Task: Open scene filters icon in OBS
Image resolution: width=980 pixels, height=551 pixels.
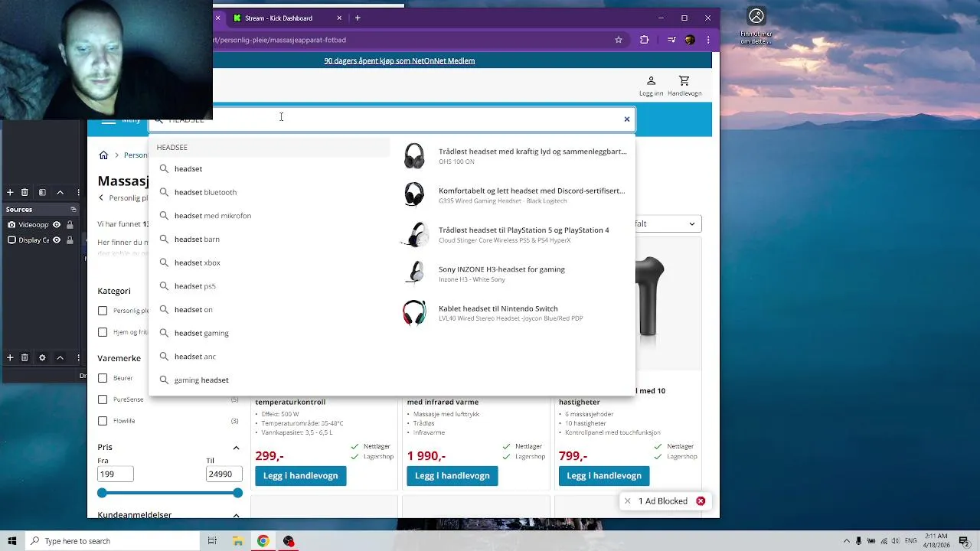Action: point(42,192)
